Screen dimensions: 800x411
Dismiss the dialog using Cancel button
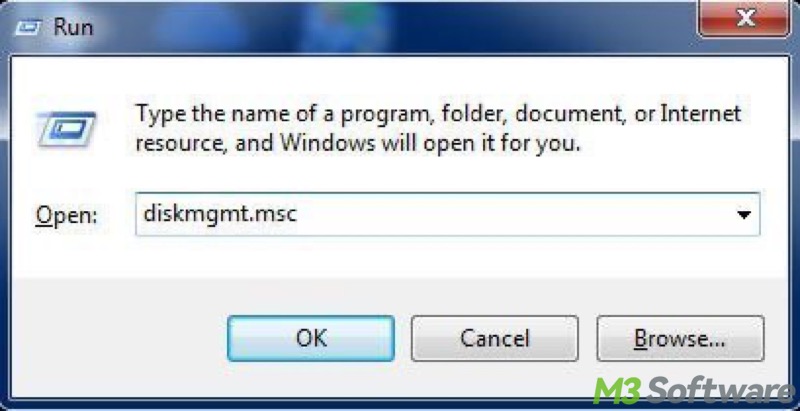494,338
